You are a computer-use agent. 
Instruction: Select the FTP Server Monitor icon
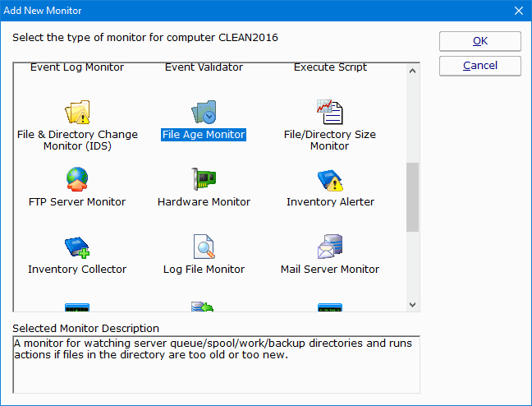(x=77, y=178)
